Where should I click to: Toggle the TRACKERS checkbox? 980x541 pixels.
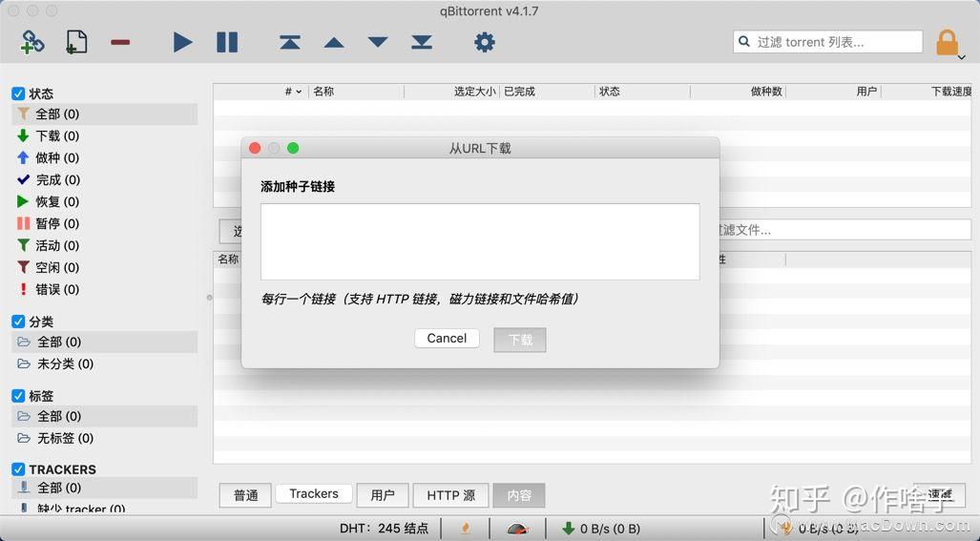coord(18,469)
